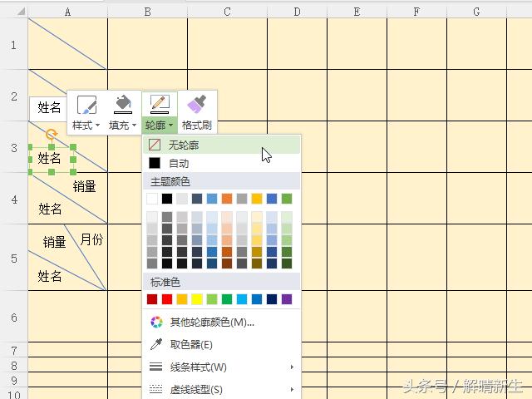Expand the 填充 dropdown arrow
The height and width of the screenshot is (399, 532).
(135, 126)
